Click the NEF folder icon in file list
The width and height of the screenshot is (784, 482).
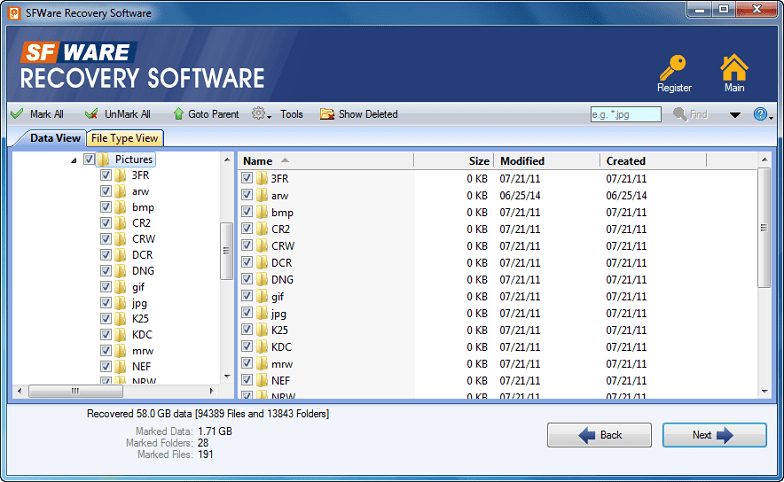click(x=262, y=380)
